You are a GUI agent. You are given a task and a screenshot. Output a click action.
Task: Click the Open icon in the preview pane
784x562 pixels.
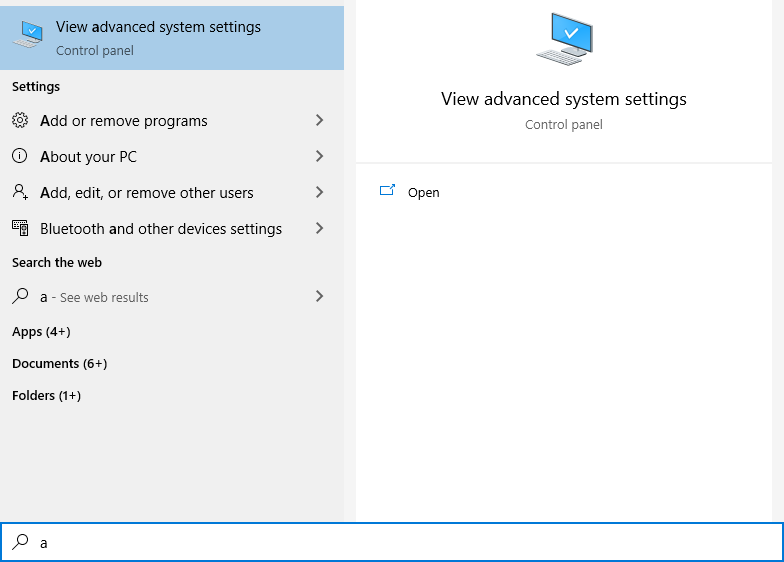click(x=388, y=192)
